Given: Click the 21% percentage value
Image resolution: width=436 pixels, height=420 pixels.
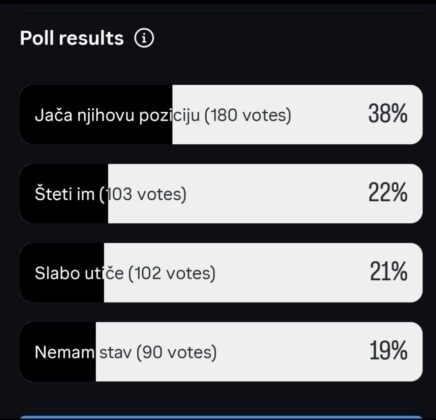Looking at the screenshot, I should pyautogui.click(x=389, y=272).
